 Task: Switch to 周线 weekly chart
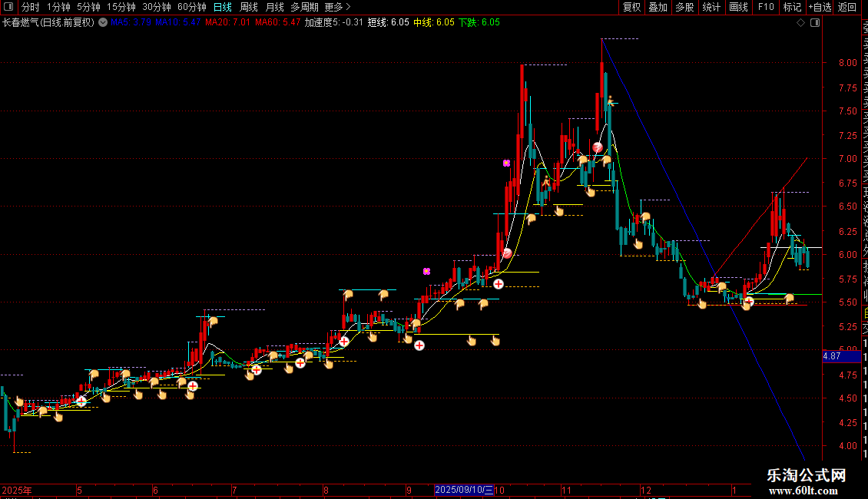[x=249, y=7]
